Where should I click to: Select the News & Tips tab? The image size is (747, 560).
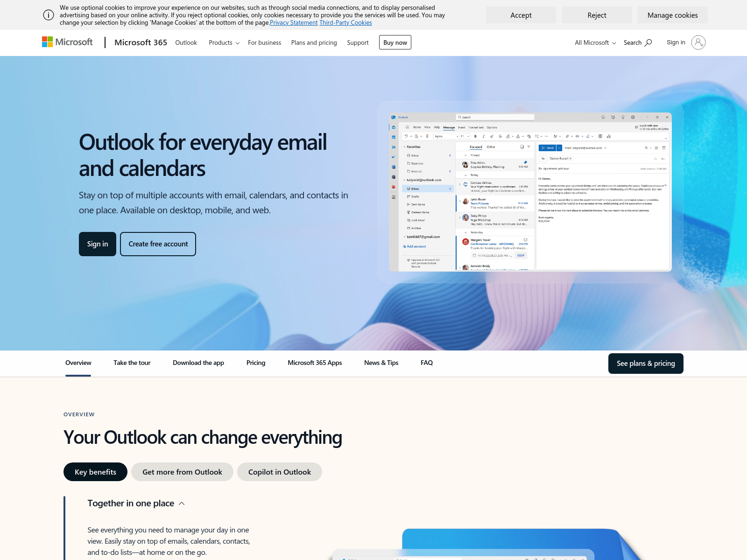381,363
